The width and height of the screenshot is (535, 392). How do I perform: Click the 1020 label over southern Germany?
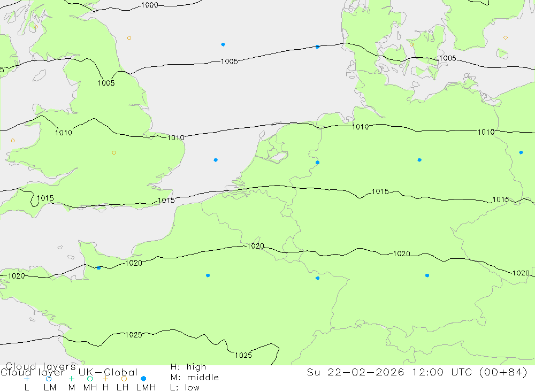coord(402,254)
